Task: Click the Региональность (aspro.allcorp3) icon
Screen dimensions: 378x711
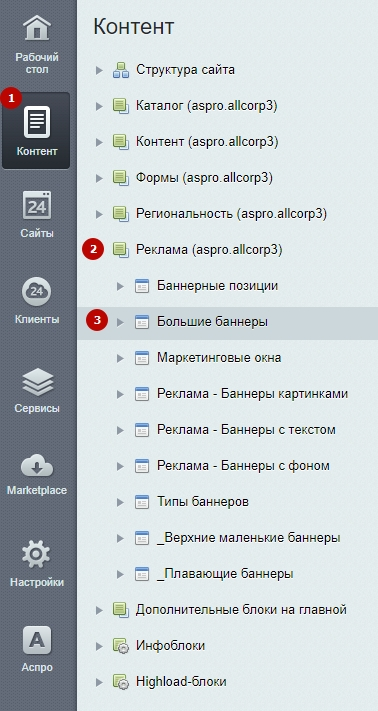Action: tap(121, 214)
